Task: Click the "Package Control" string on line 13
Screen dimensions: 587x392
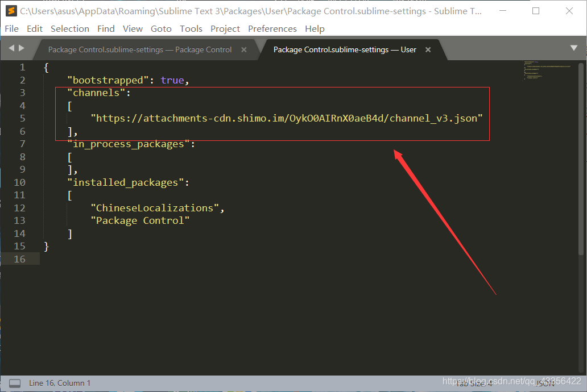Action: pos(140,220)
